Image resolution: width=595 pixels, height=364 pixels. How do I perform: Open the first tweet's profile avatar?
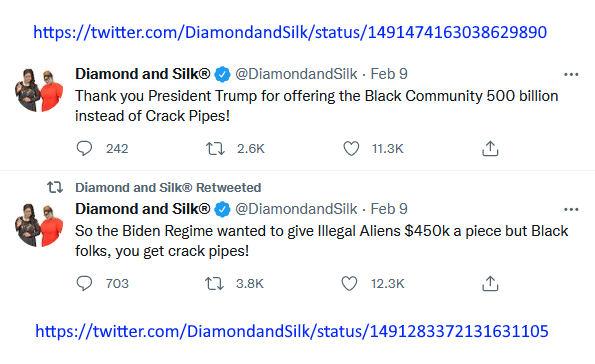(39, 90)
